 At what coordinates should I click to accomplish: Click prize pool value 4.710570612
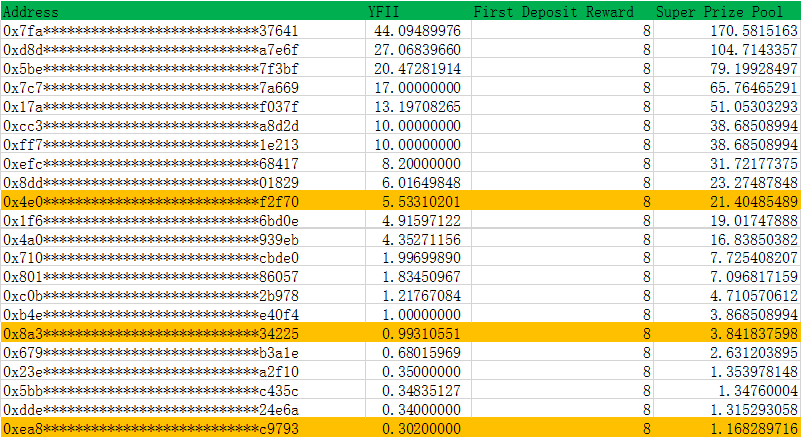tap(754, 296)
